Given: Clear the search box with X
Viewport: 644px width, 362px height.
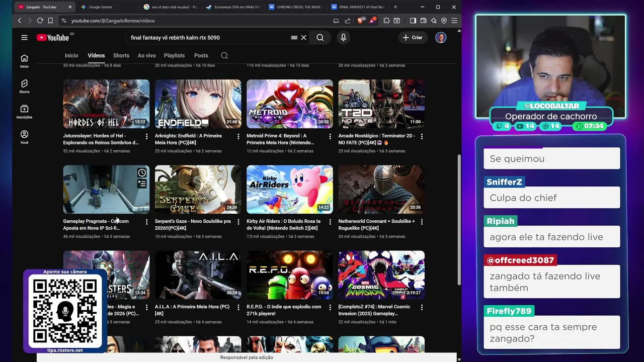Looking at the screenshot, I should point(304,38).
